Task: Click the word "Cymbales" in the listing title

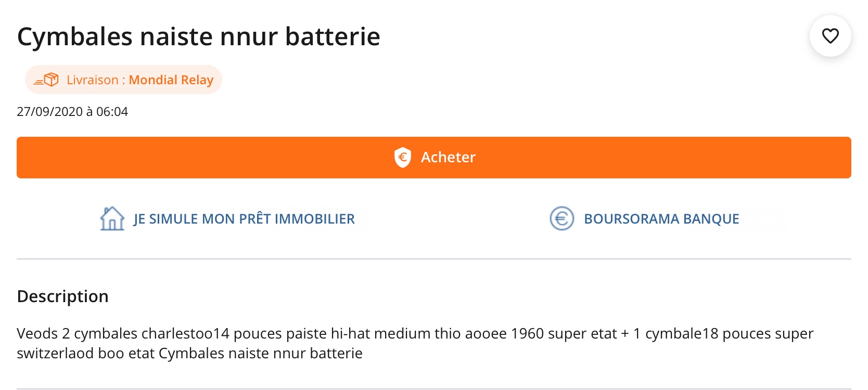Action: click(x=75, y=36)
